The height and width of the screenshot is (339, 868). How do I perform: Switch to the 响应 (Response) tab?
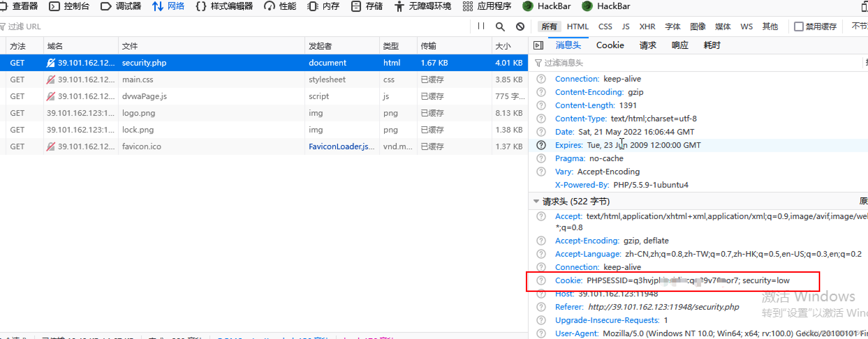680,45
